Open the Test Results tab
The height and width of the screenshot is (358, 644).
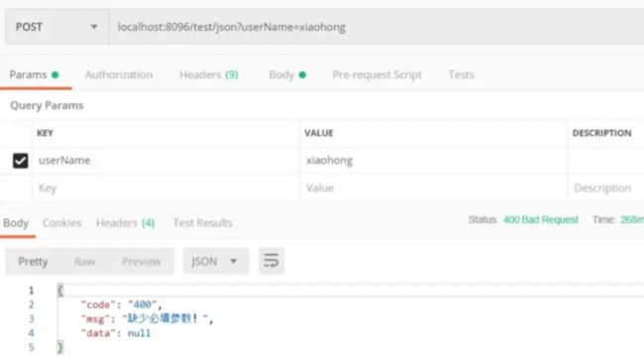202,223
